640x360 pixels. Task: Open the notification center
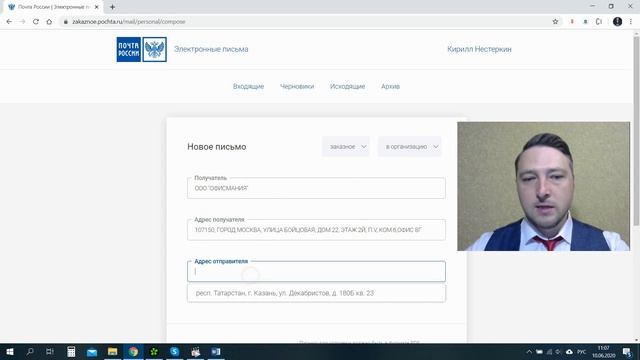(627, 351)
